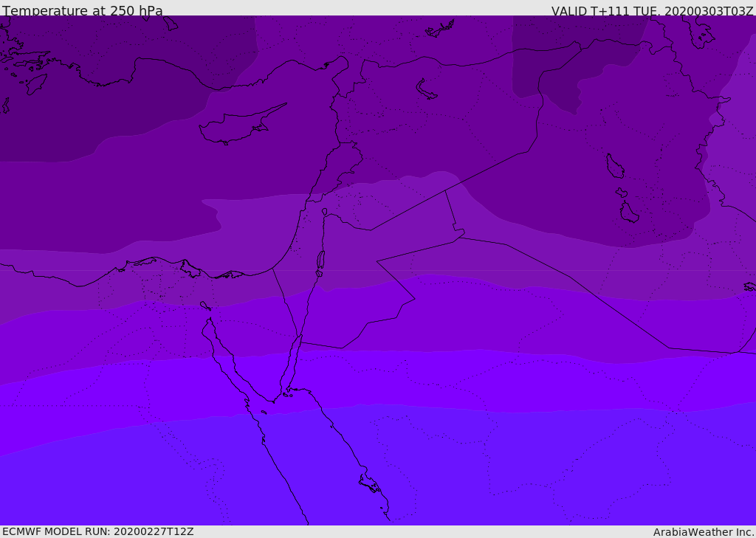The image size is (756, 538).
Task: Click the 'VALID T+111 TUE. 20200303T03Z' label
Action: [x=653, y=10]
